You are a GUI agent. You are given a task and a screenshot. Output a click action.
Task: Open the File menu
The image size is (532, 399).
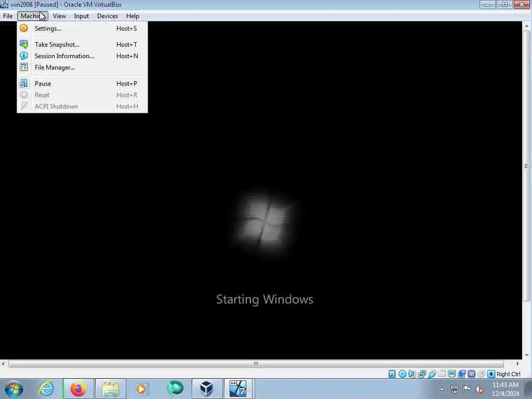click(8, 16)
